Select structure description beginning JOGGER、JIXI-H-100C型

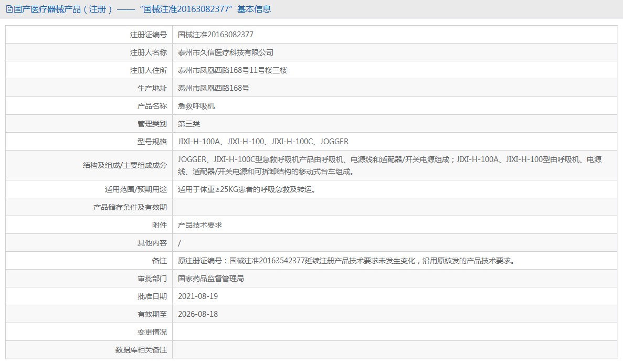[389, 166]
